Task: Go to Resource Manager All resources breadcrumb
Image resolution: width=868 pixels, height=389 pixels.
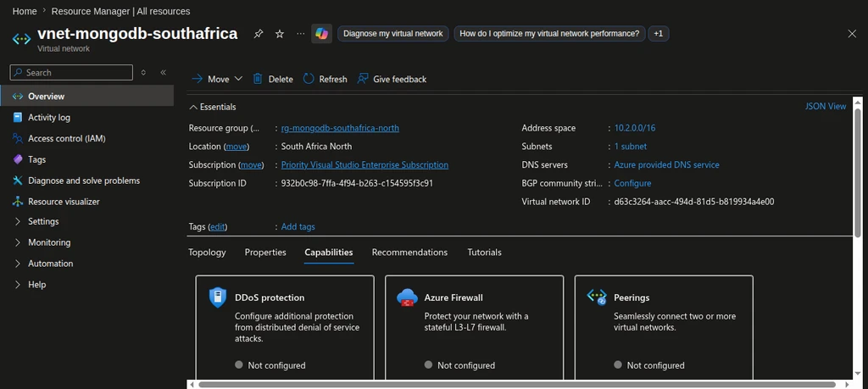Action: coord(120,11)
